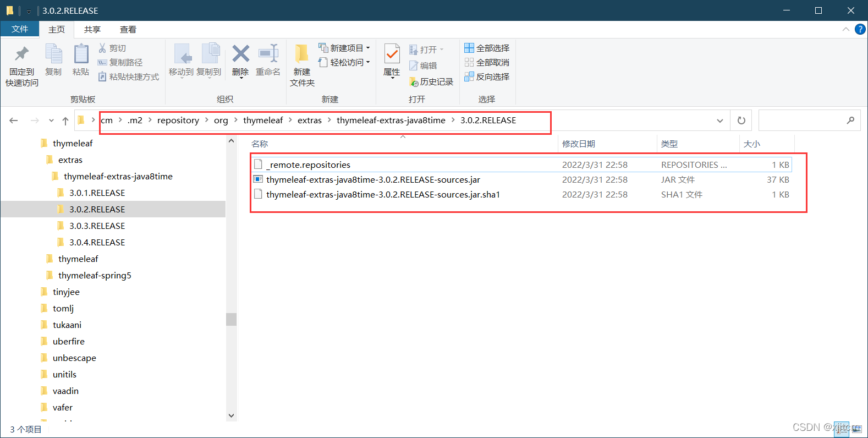Select _remote.repositories file
868x438 pixels.
tap(521, 165)
